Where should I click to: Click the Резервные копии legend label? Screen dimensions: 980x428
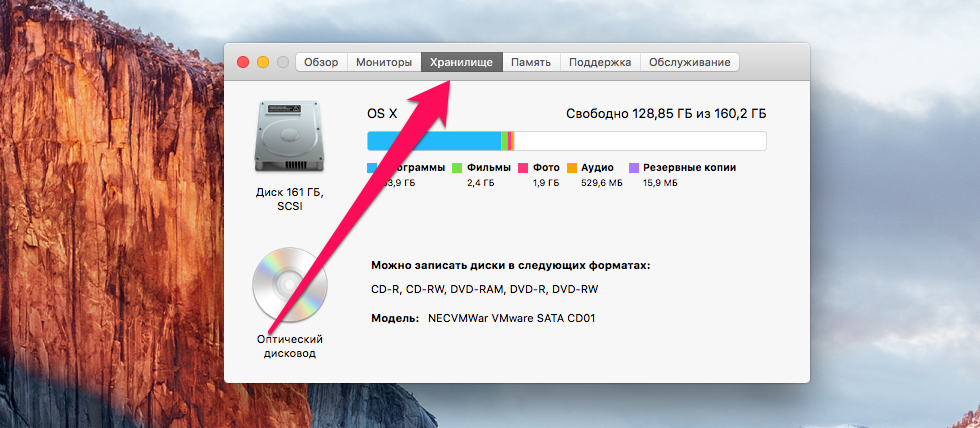(x=689, y=167)
